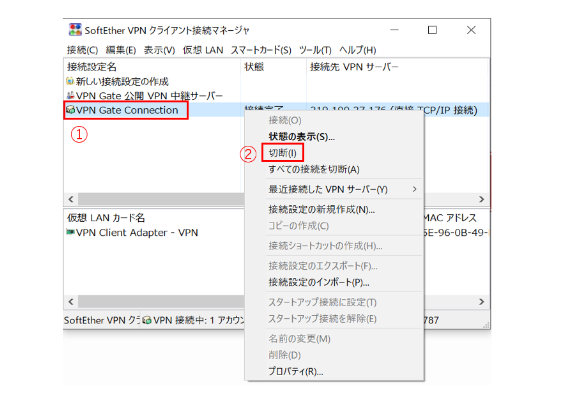The height and width of the screenshot is (405, 565).
Task: Click the SoftEther VPN app icon in title bar
Action: point(75,30)
